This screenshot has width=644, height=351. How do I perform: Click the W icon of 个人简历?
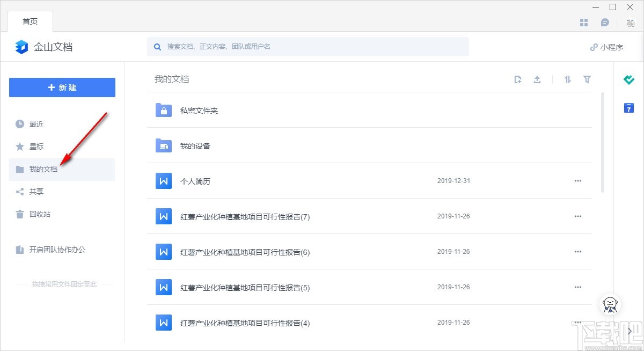click(163, 181)
